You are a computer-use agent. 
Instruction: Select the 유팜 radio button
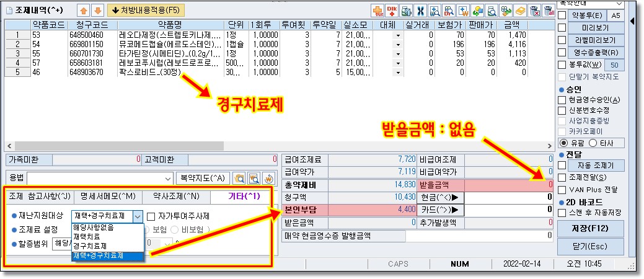[562, 143]
